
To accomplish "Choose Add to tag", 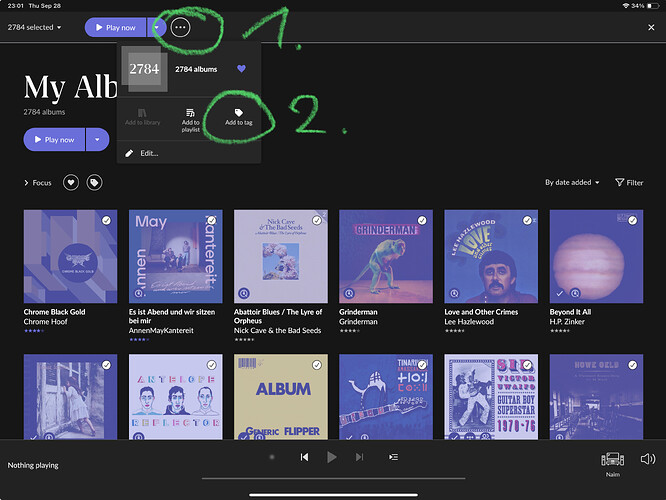I will point(239,117).
